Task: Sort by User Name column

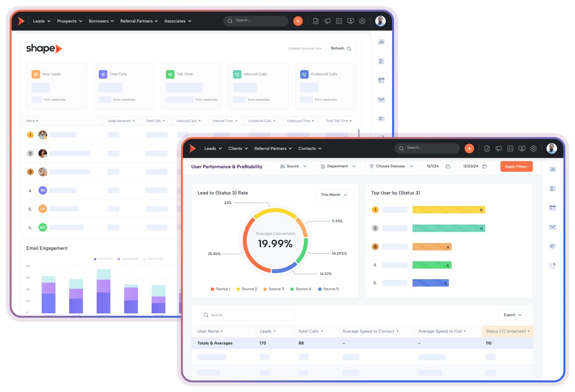Action: (210, 331)
